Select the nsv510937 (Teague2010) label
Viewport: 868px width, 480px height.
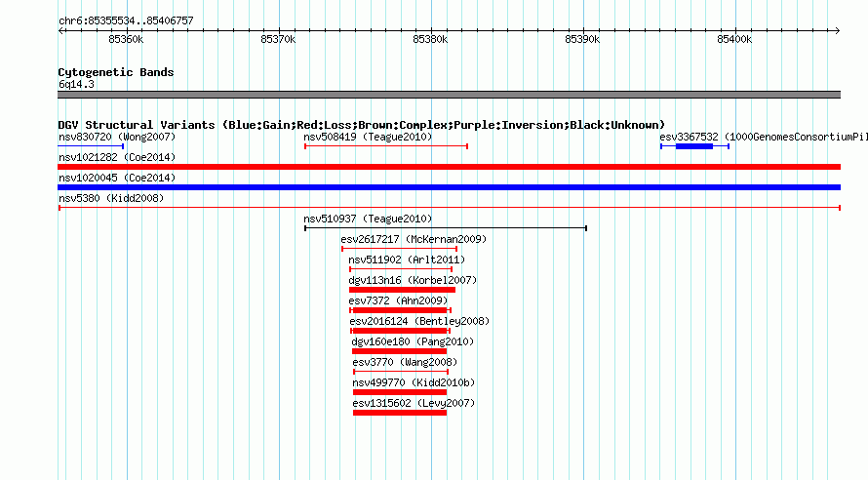(x=368, y=219)
